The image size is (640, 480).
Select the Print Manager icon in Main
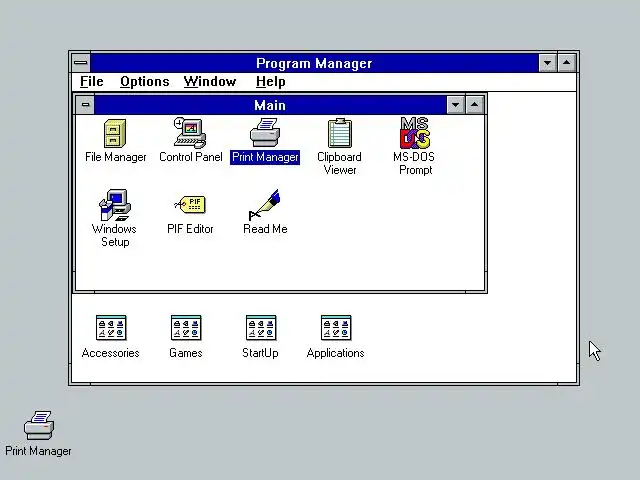pos(265,133)
